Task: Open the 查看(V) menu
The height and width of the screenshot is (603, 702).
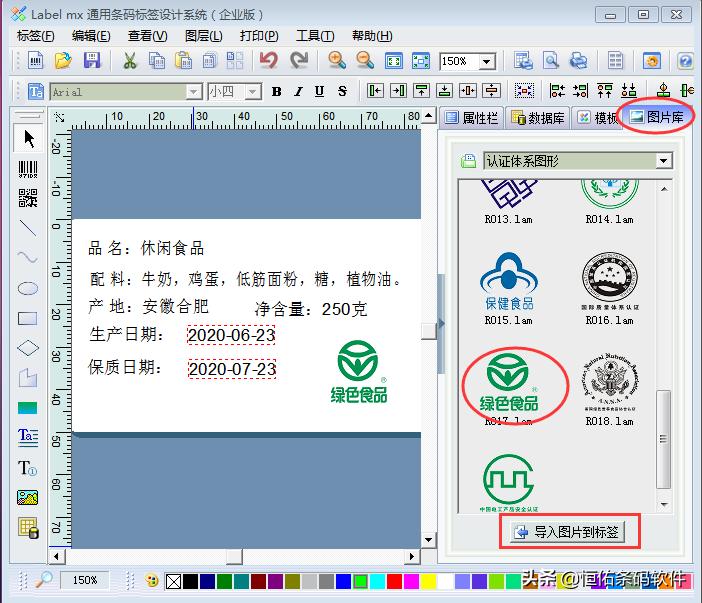Action: pyautogui.click(x=147, y=36)
